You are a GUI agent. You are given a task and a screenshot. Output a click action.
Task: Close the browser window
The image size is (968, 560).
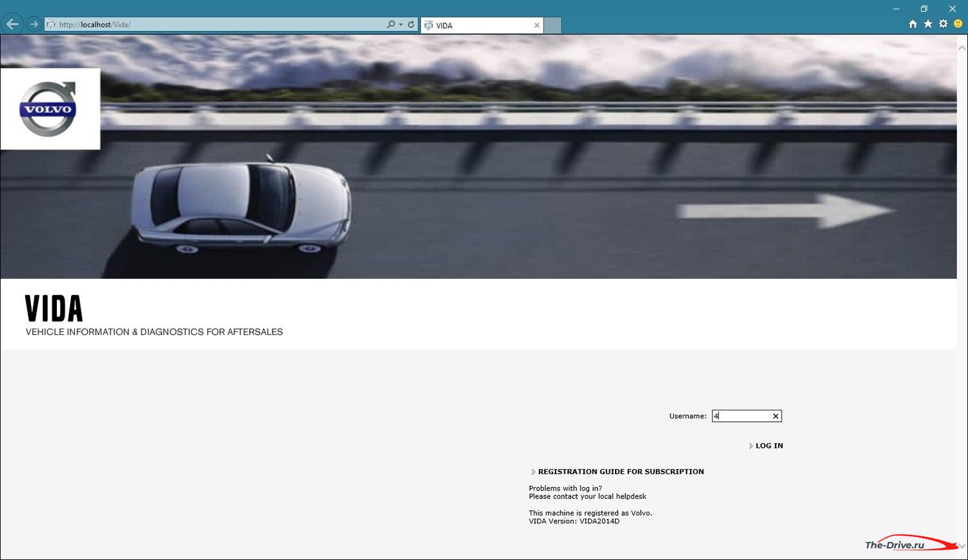pyautogui.click(x=953, y=8)
